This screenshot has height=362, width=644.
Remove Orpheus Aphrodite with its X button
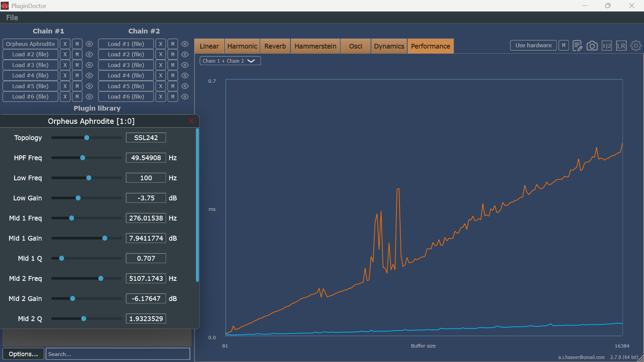[x=65, y=44]
